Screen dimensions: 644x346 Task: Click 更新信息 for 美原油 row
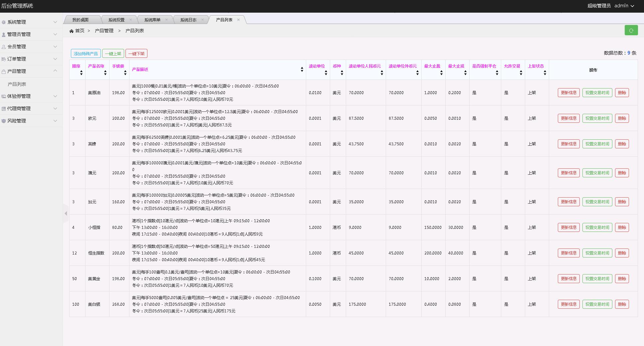click(569, 93)
